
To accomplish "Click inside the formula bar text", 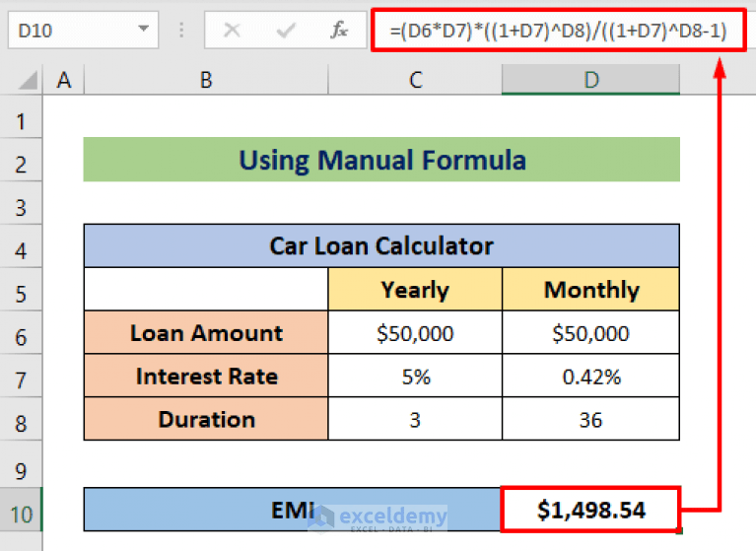I will point(558,31).
